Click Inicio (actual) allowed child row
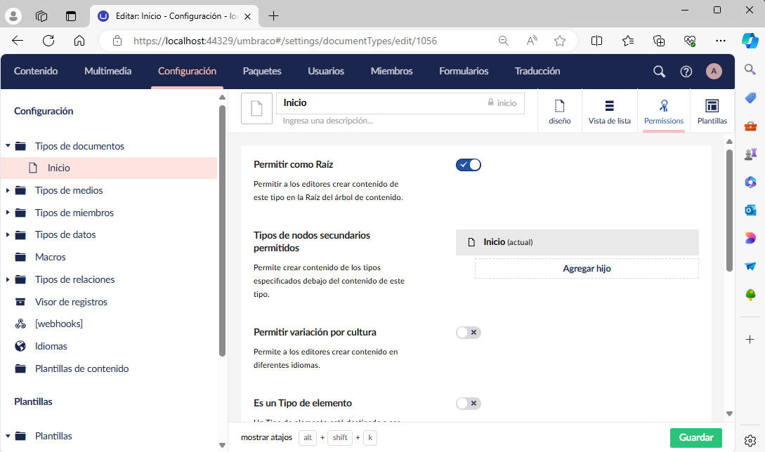 pyautogui.click(x=577, y=242)
